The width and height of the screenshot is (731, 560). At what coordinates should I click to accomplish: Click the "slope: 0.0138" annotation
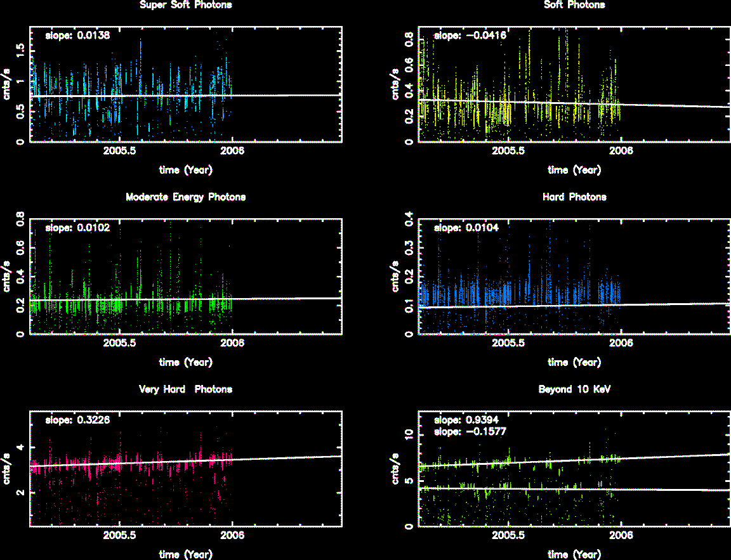pyautogui.click(x=77, y=36)
